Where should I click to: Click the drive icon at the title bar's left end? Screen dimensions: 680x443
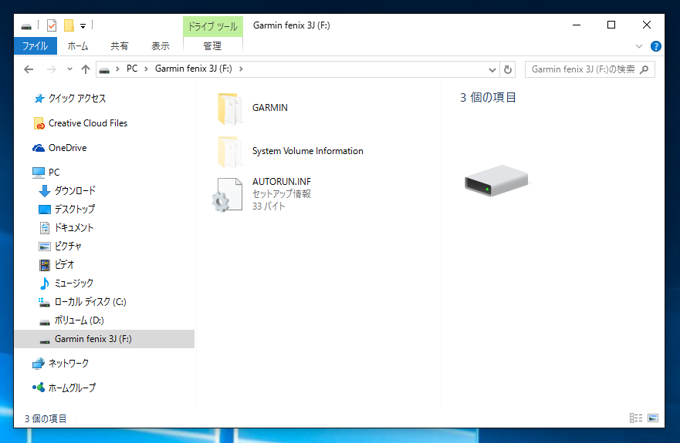(x=26, y=27)
